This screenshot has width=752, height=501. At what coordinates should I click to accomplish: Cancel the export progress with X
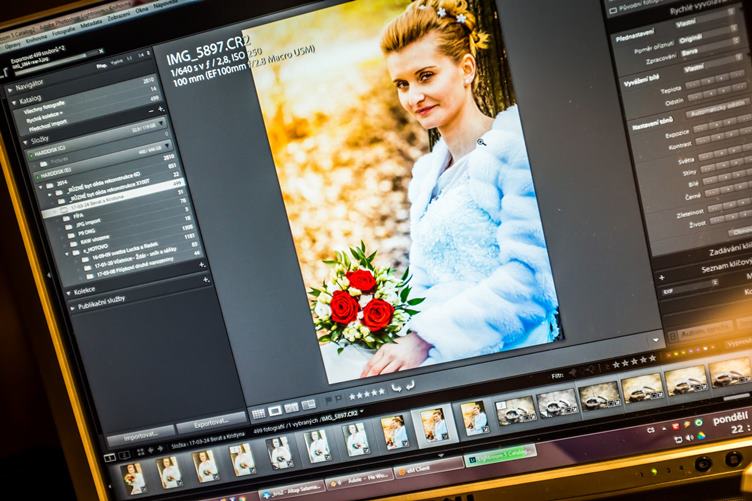tap(101, 51)
